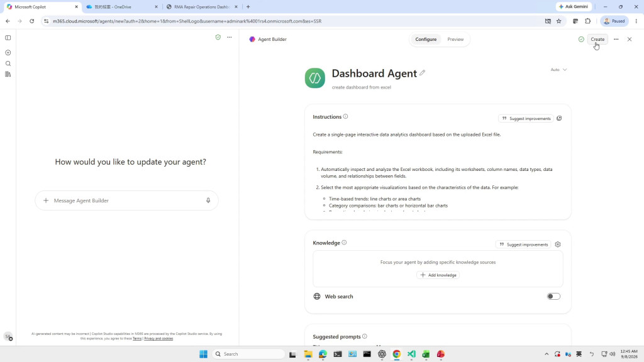The image size is (644, 362).
Task: Switch to the Microsoft Copilot browser tab
Action: click(42, 7)
